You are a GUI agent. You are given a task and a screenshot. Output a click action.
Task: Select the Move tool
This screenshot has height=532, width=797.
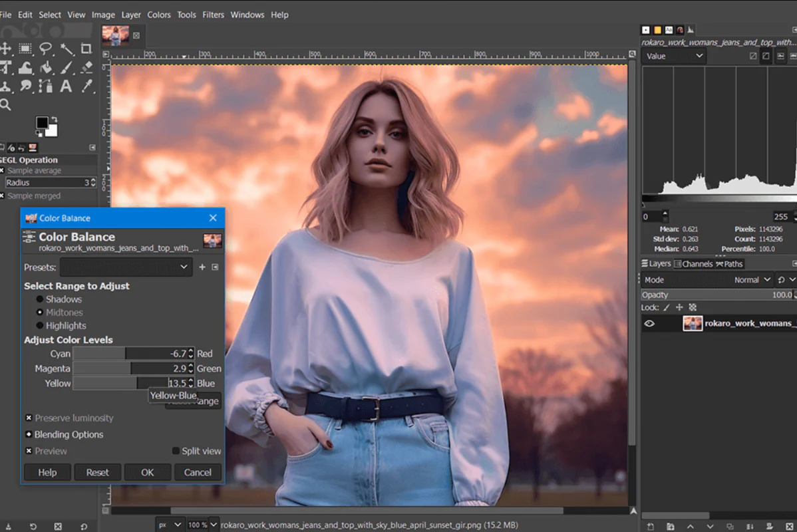5,48
